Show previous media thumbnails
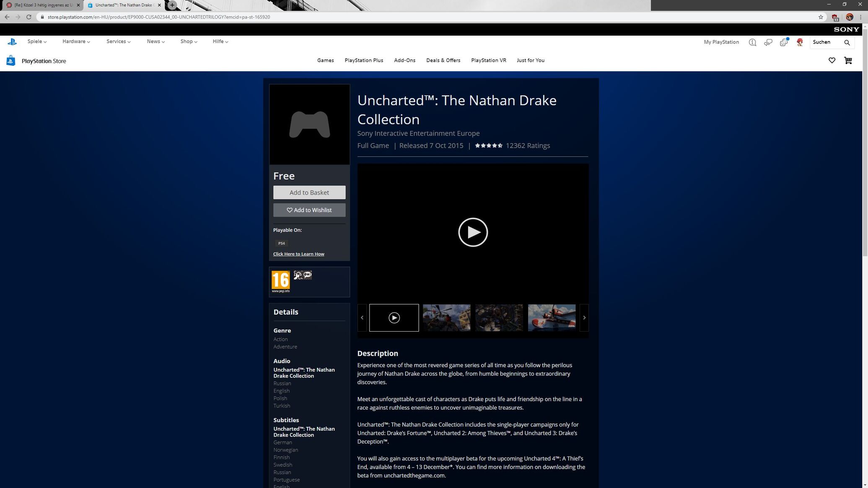 click(x=362, y=318)
